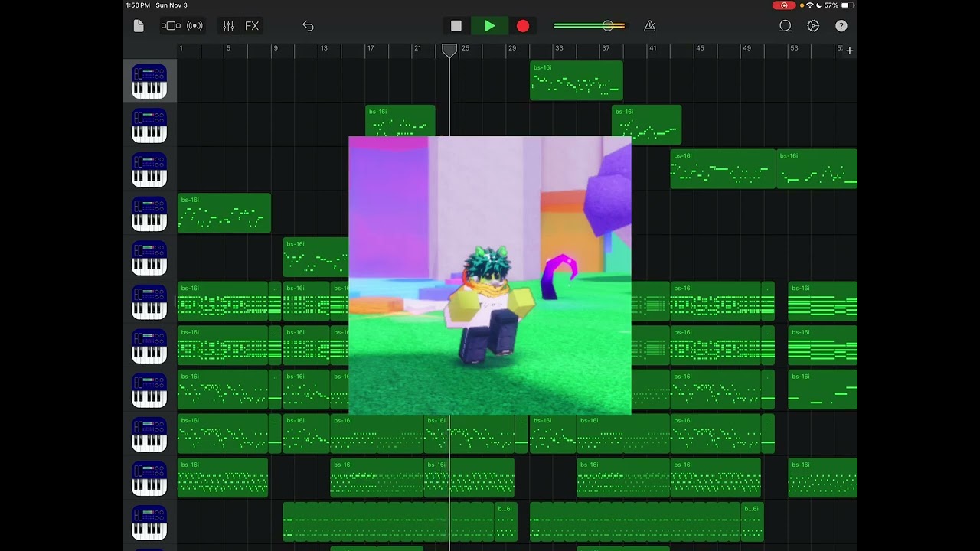Image resolution: width=980 pixels, height=551 pixels.
Task: Tap the 57% battery indicator
Action: [837, 5]
